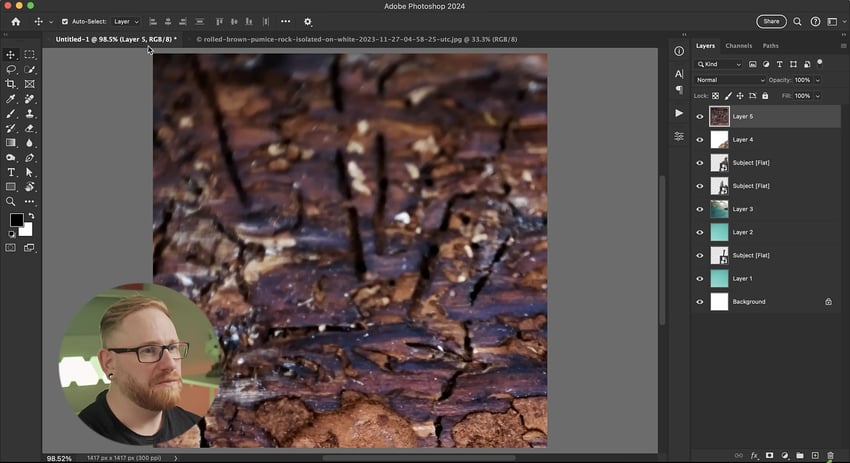Toggle visibility of the Background layer
The image size is (850, 463).
pos(700,301)
